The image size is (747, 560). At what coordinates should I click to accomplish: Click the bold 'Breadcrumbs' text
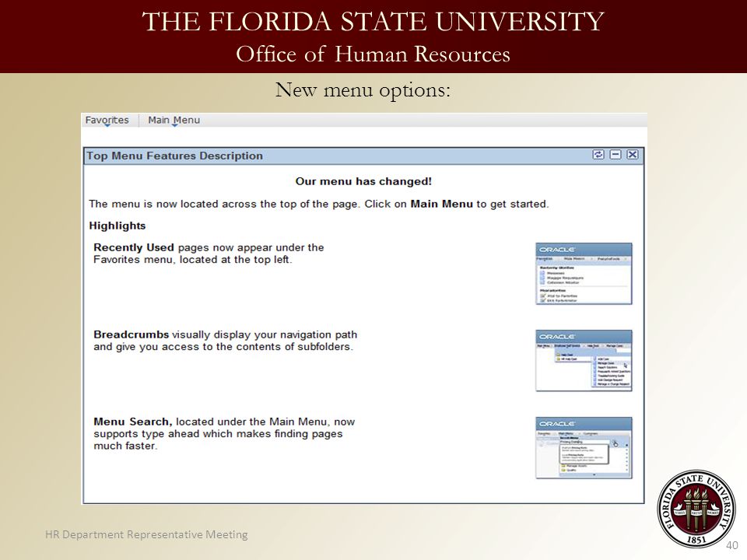pos(131,334)
